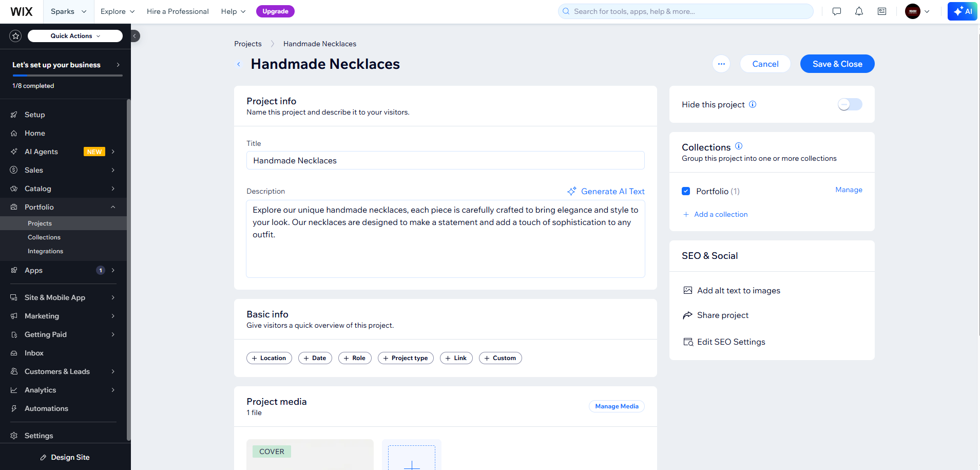Toggle the Hide this project switch
This screenshot has height=470, width=980.
pos(850,104)
